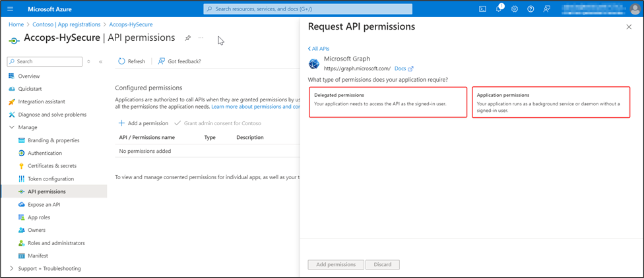
Task: Click the top resource search box
Action: (307, 9)
